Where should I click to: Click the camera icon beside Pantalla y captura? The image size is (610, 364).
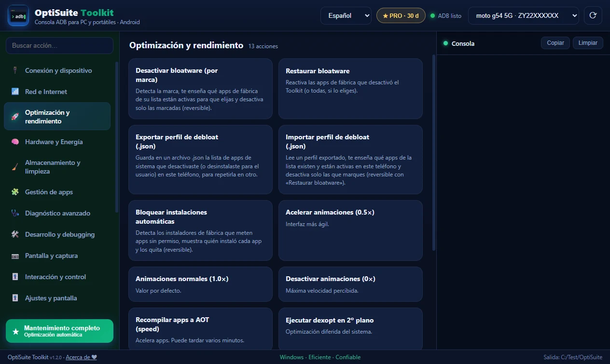click(x=15, y=256)
